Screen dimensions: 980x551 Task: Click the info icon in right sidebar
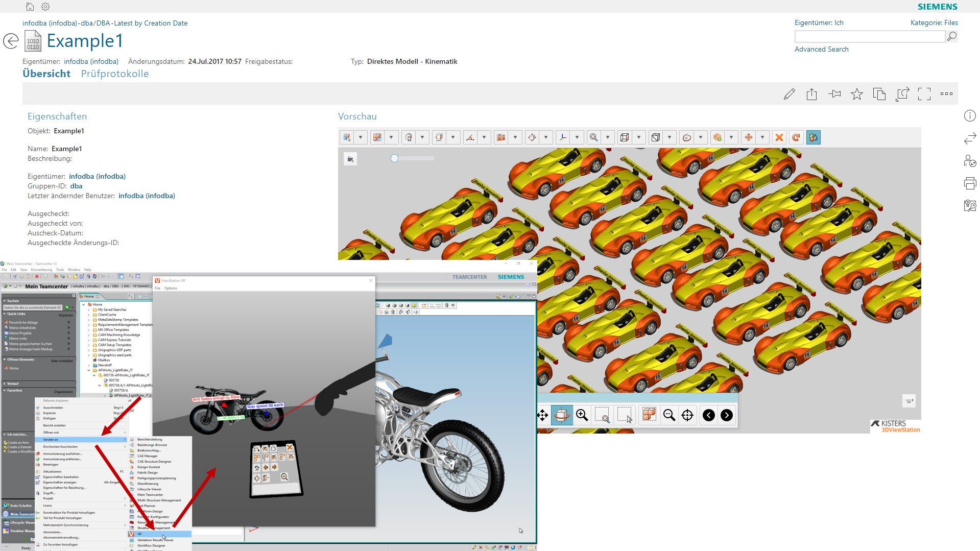pyautogui.click(x=970, y=116)
